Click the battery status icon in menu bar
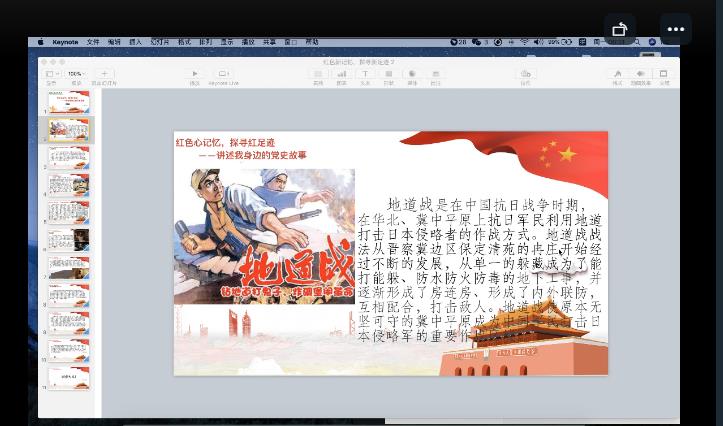Image resolution: width=723 pixels, height=426 pixels. (x=567, y=42)
